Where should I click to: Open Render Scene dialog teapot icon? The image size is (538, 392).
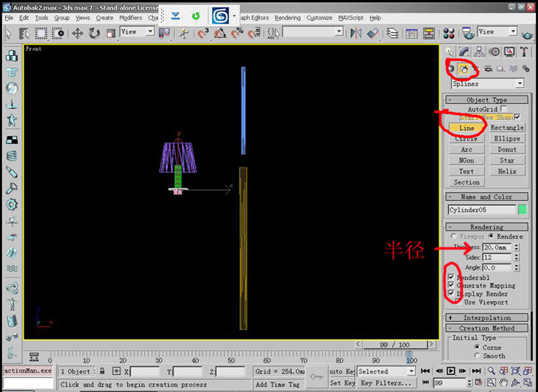pyautogui.click(x=467, y=34)
